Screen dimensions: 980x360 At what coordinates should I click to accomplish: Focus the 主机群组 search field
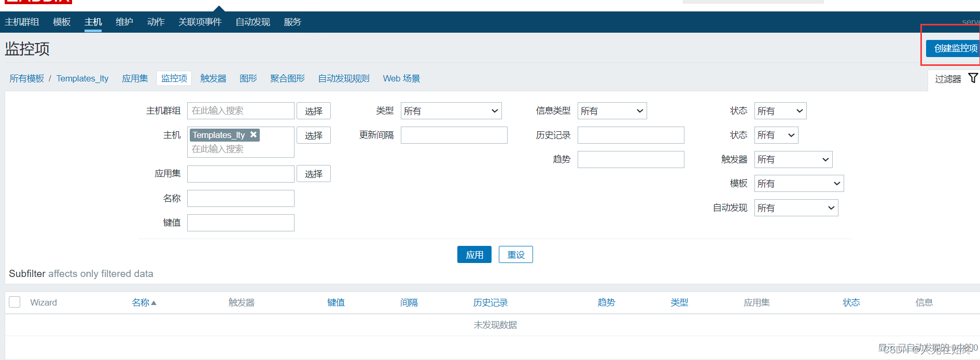point(241,110)
